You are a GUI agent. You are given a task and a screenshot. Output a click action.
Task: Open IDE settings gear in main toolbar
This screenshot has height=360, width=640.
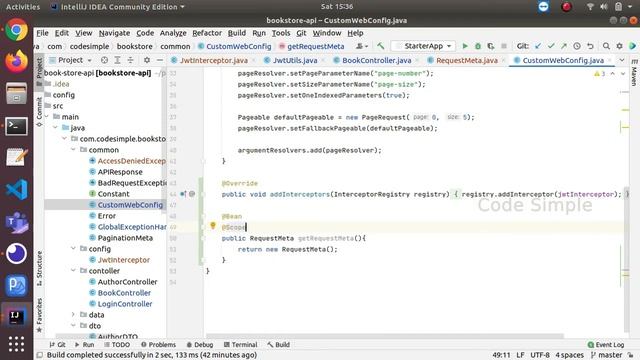tap(619, 46)
